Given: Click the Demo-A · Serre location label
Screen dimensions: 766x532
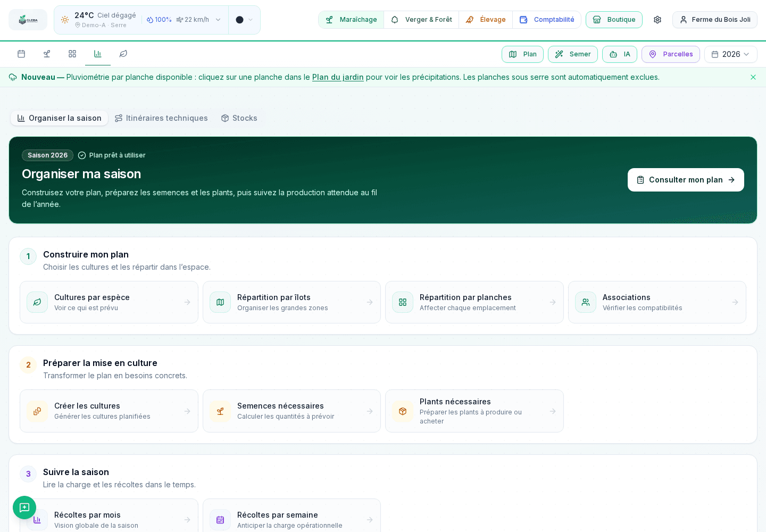Looking at the screenshot, I should pos(101,25).
